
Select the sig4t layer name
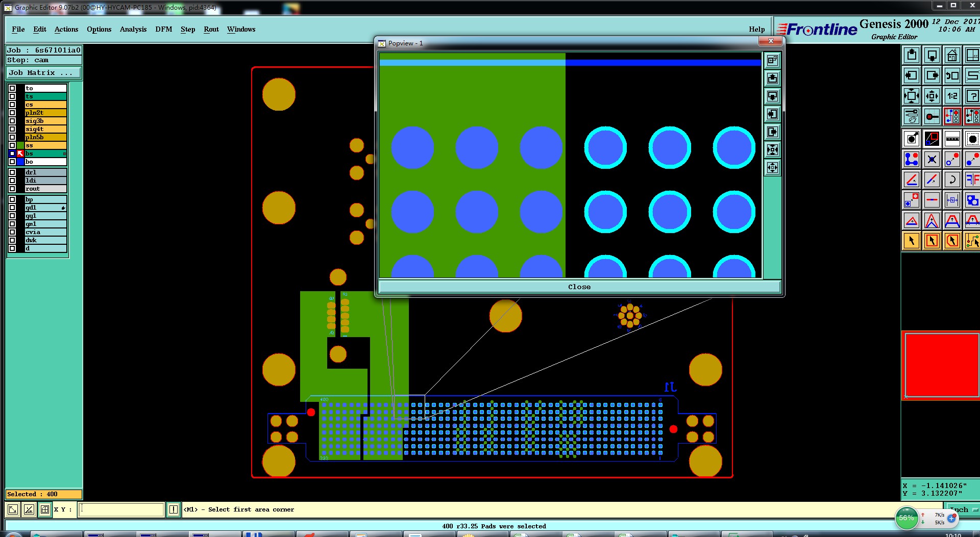pos(45,129)
